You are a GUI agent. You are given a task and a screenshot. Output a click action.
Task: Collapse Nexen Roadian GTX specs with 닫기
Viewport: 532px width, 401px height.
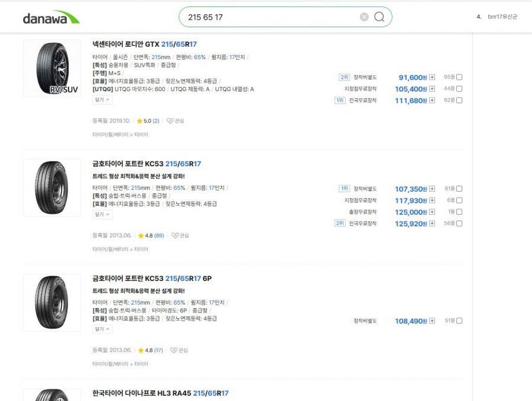[102, 100]
